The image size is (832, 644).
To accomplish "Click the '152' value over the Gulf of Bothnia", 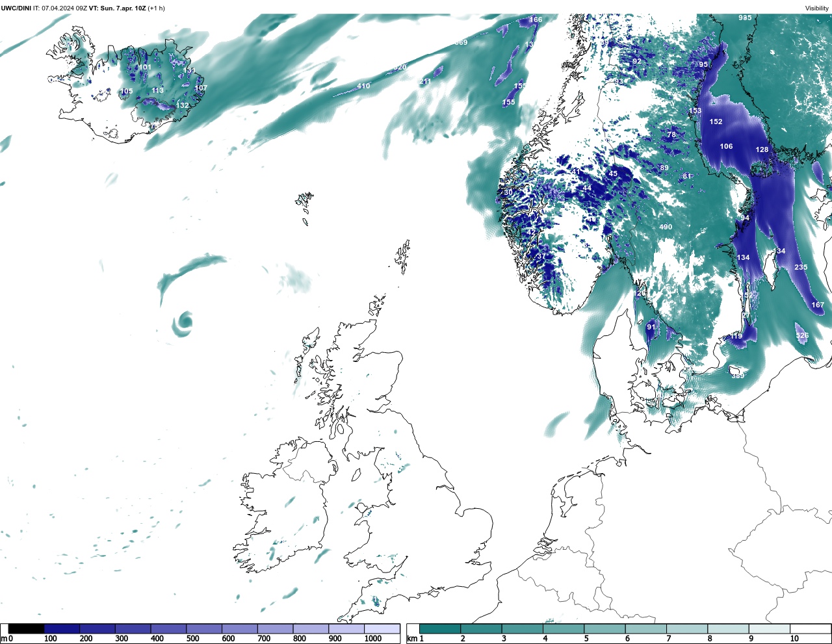I will coord(716,122).
